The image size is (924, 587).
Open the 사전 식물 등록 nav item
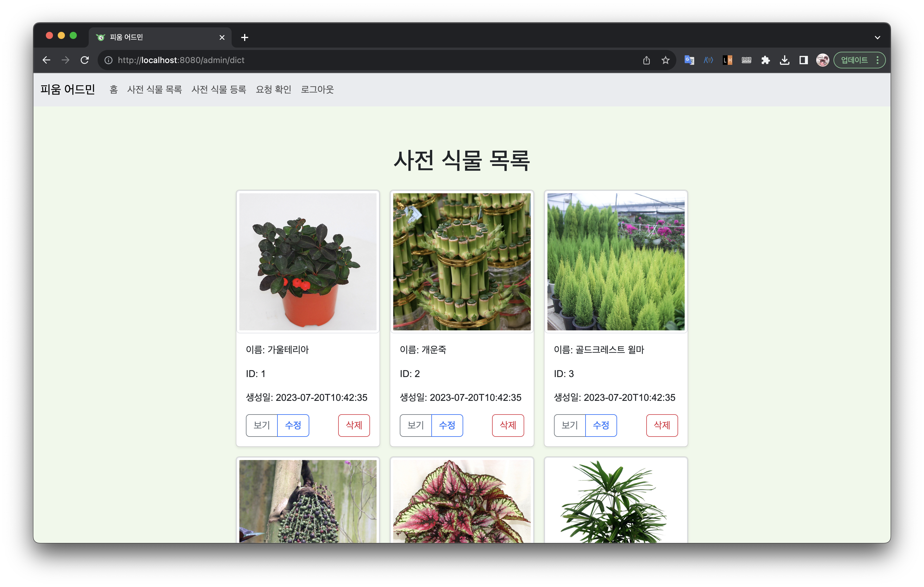[219, 90]
